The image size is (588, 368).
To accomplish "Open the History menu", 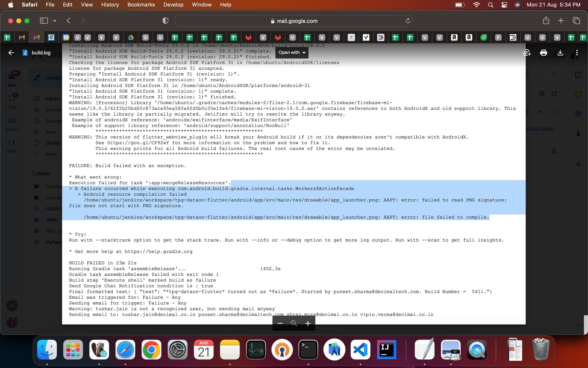I will pos(110,5).
